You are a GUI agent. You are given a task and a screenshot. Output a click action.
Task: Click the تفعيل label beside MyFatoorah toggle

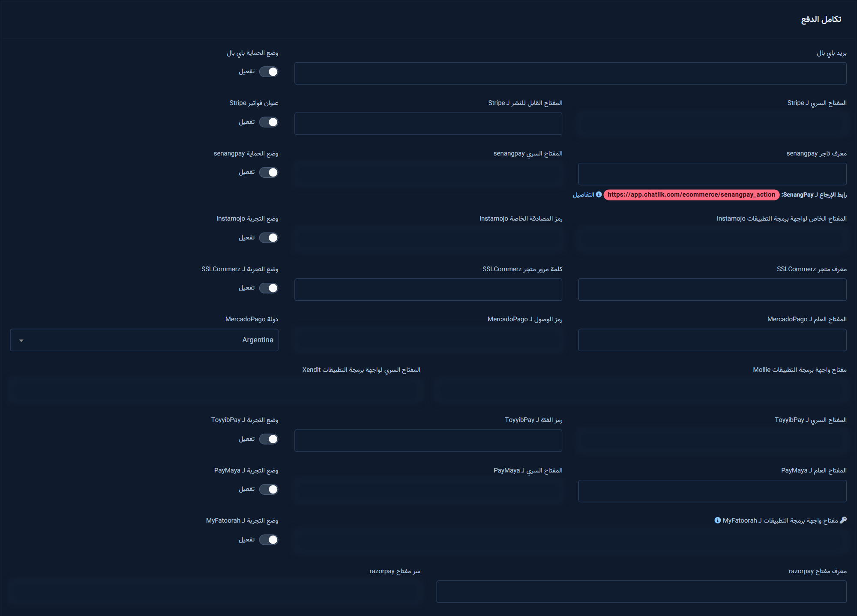pyautogui.click(x=247, y=540)
